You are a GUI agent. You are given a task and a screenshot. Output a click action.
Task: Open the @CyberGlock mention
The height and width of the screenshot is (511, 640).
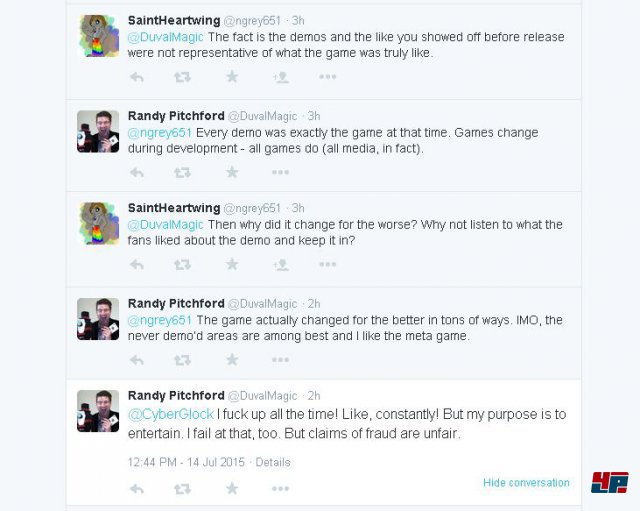(171, 414)
